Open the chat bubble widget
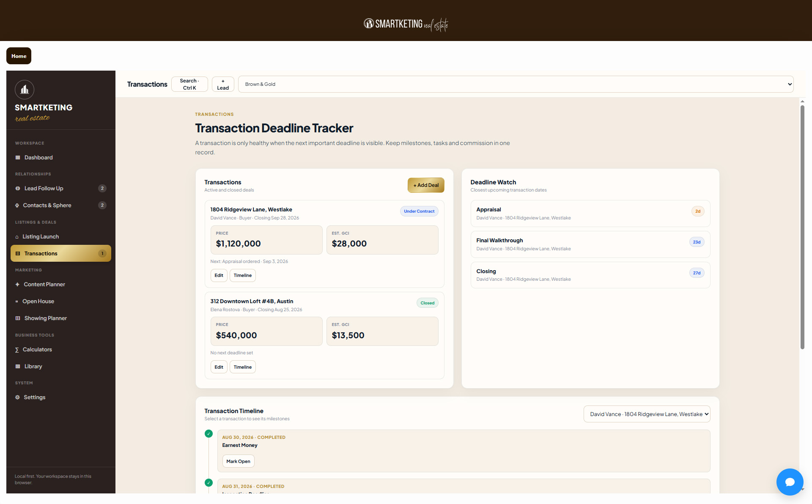Screen dimensions: 812x504 (x=790, y=482)
